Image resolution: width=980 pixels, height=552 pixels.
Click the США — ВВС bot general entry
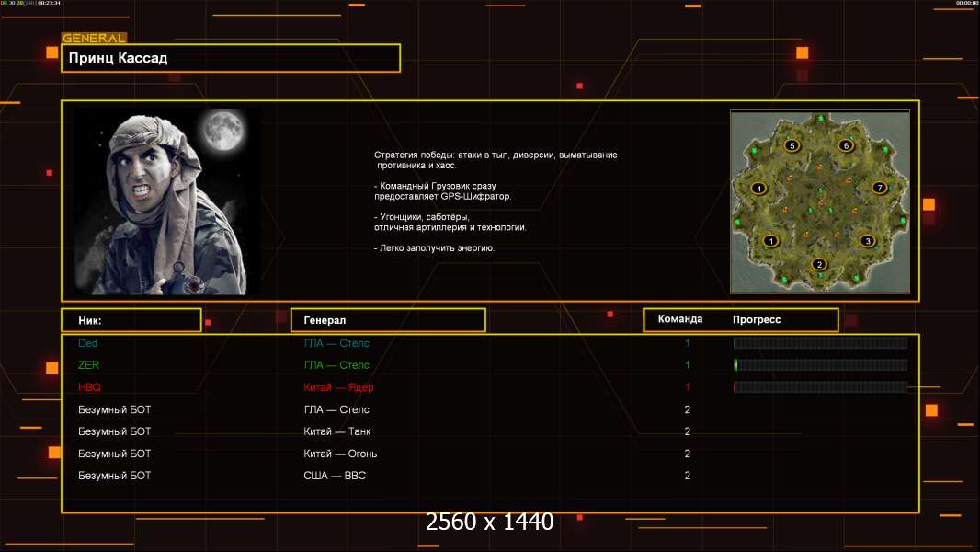[x=335, y=476]
